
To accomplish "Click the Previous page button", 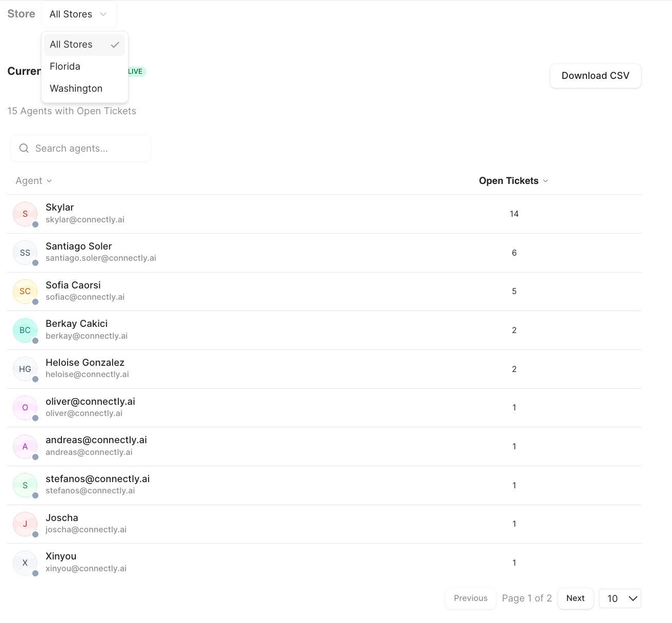I will coord(471,598).
